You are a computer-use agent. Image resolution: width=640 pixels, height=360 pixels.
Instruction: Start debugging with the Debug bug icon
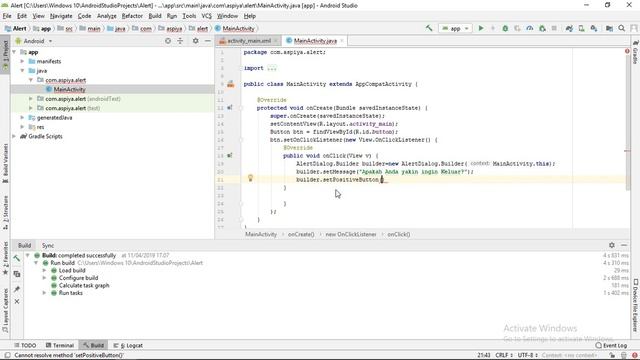point(505,28)
